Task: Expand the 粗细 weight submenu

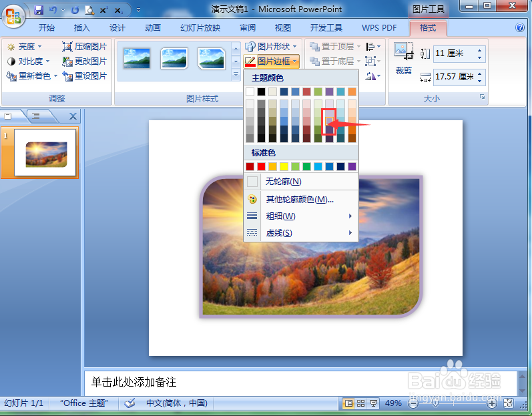Action: pyautogui.click(x=301, y=216)
